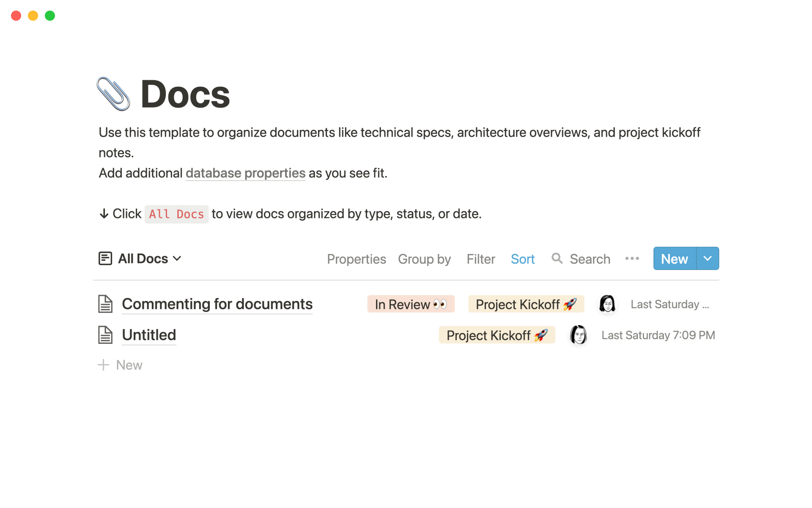812x508 pixels.
Task: Open dropdown arrow beside blue New button
Action: [708, 258]
